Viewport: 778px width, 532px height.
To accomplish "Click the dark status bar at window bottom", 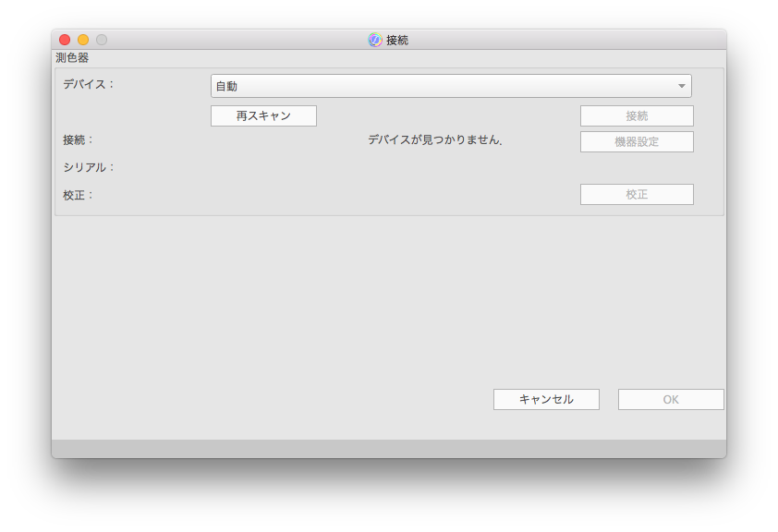I will pos(389,449).
